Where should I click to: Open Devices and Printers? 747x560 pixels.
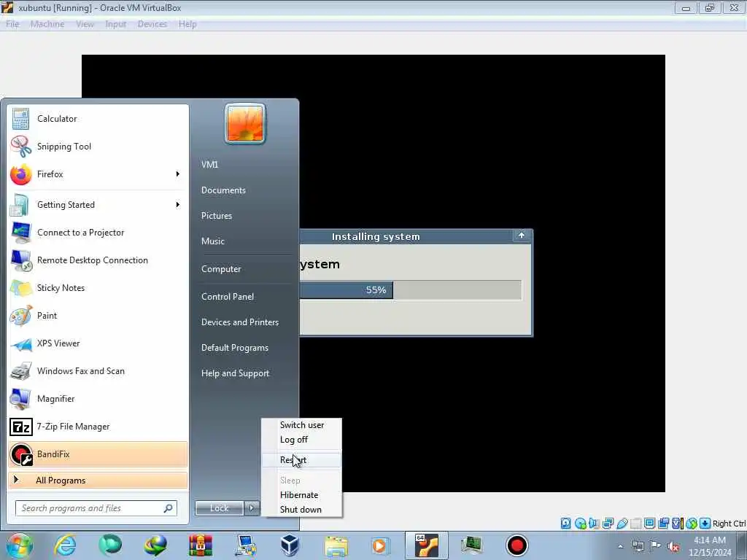pos(239,322)
